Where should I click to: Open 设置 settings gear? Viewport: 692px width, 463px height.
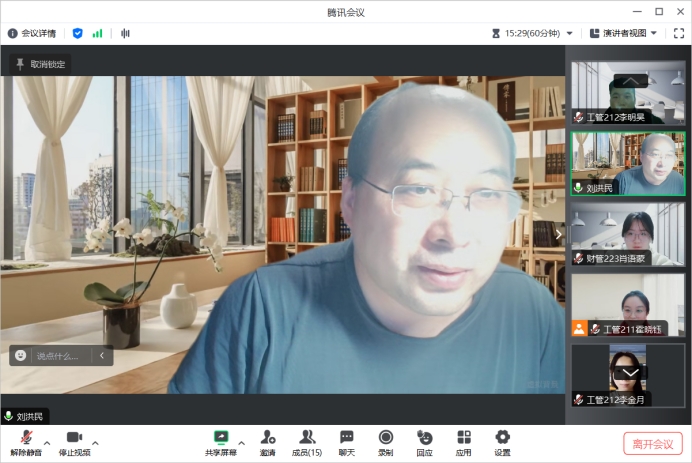[502, 440]
